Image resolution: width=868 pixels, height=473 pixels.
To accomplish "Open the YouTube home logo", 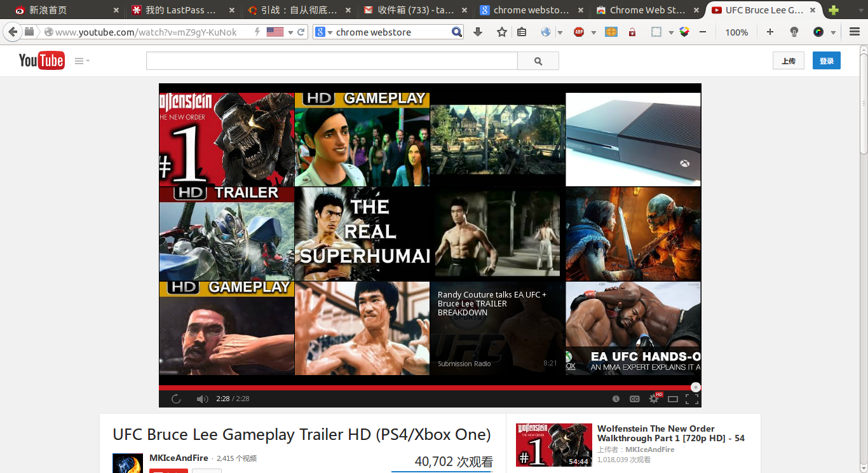I will tap(41, 60).
